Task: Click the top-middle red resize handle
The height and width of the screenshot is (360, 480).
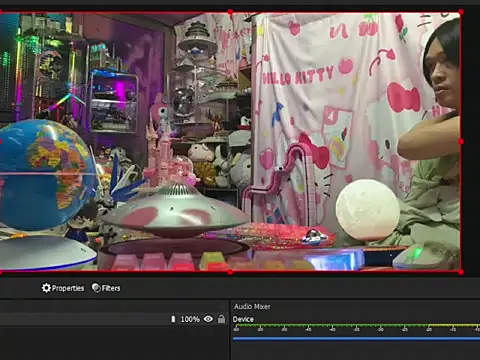Action: [230, 12]
